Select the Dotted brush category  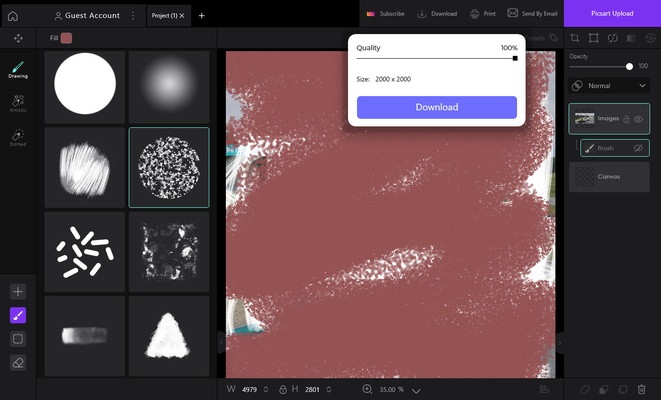(18, 137)
